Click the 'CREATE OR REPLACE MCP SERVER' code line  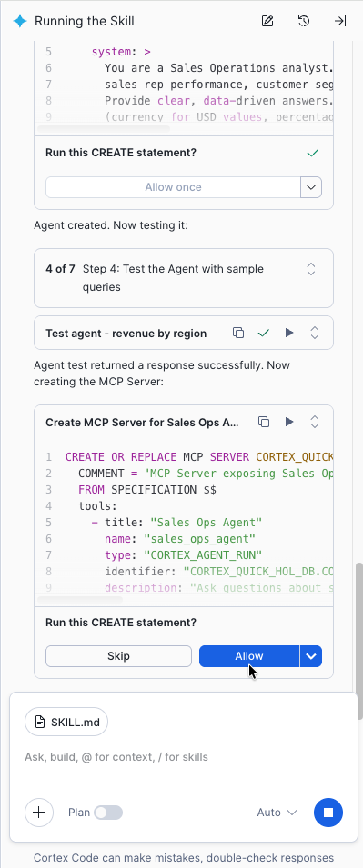click(x=199, y=457)
